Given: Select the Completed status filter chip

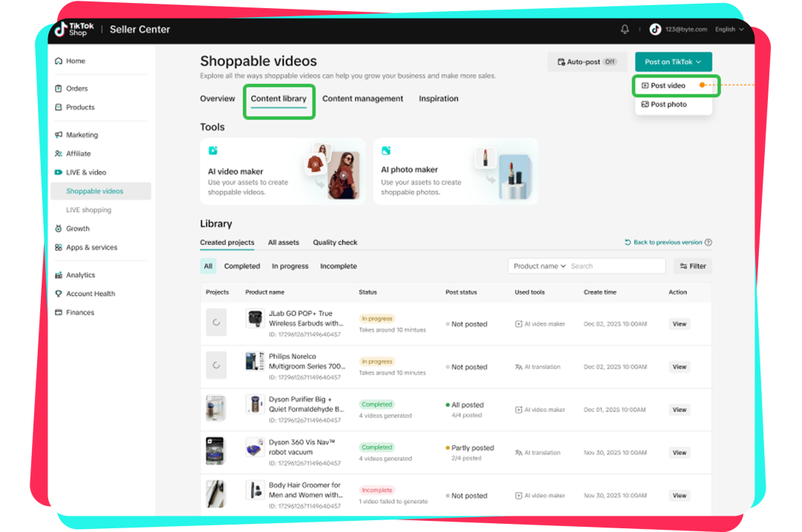Looking at the screenshot, I should click(x=242, y=266).
